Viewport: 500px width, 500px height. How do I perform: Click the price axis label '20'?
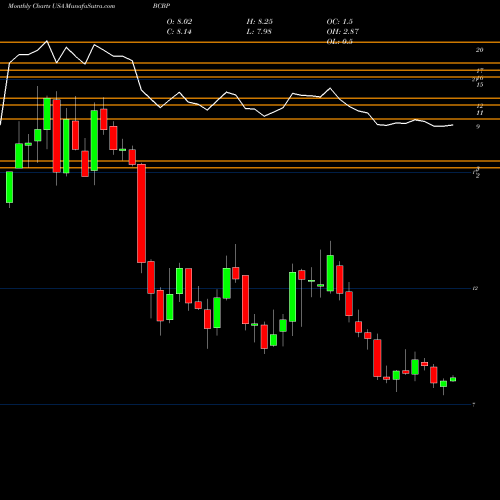click(479, 50)
